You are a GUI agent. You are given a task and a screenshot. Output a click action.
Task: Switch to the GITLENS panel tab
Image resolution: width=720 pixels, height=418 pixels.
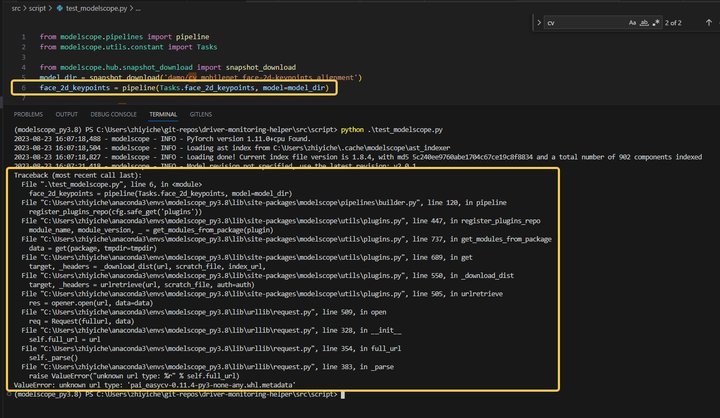pos(201,114)
